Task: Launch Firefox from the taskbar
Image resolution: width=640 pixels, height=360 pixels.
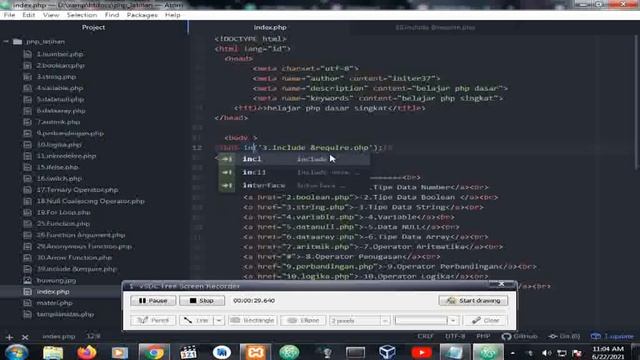Action: pyautogui.click(x=86, y=352)
